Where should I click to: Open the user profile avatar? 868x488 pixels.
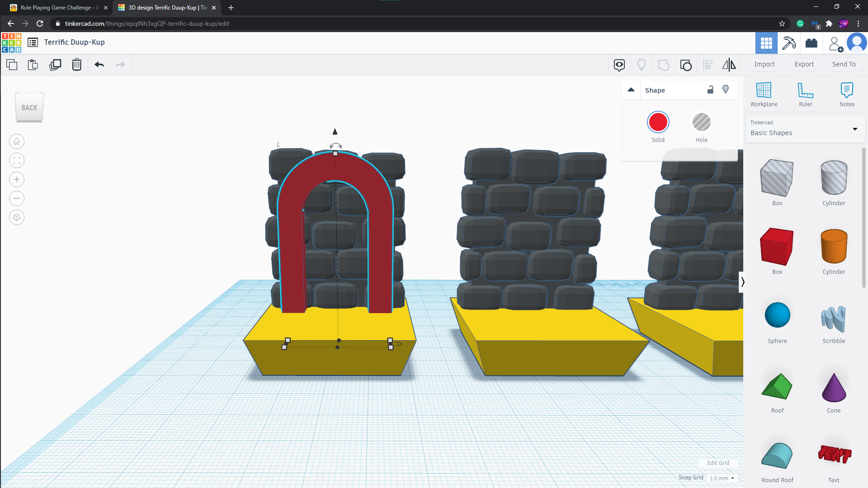857,43
